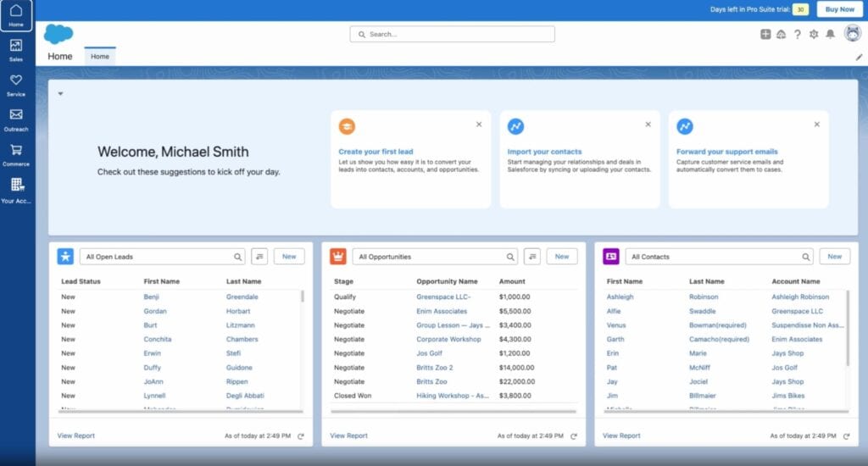Open the Greenspace LLC- opportunity

[443, 297]
